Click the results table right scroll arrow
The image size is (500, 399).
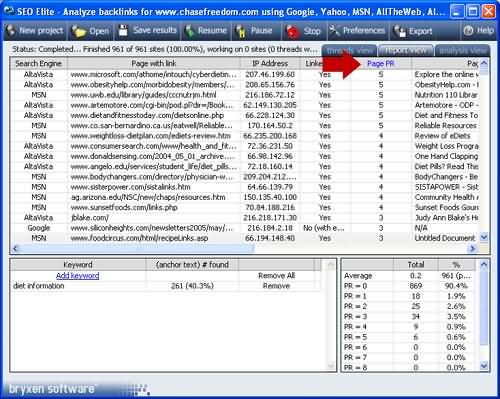[x=472, y=248]
